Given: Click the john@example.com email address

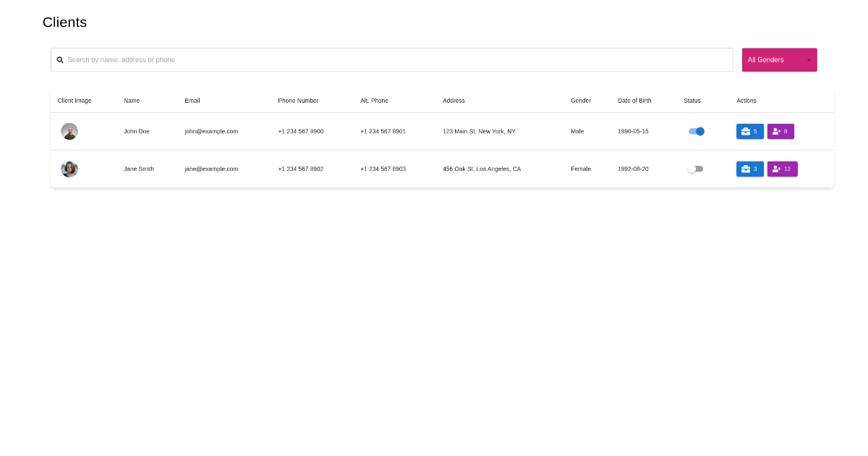Looking at the screenshot, I should point(211,131).
